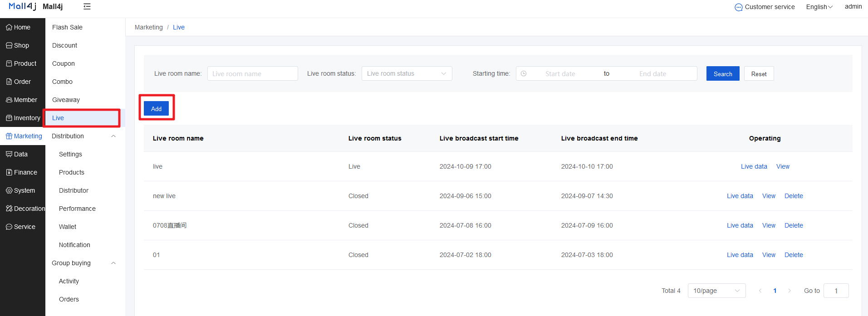View the 'new live' room
This screenshot has height=316, width=868.
pyautogui.click(x=769, y=196)
